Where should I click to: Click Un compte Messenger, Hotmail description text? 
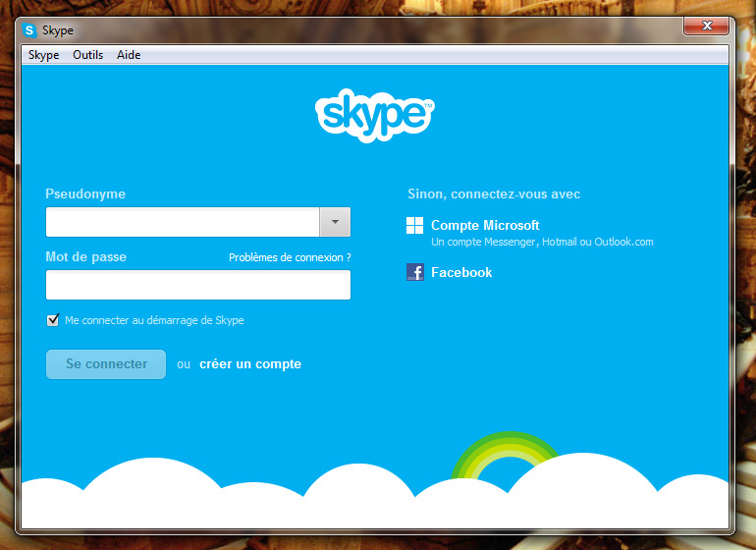click(x=542, y=242)
